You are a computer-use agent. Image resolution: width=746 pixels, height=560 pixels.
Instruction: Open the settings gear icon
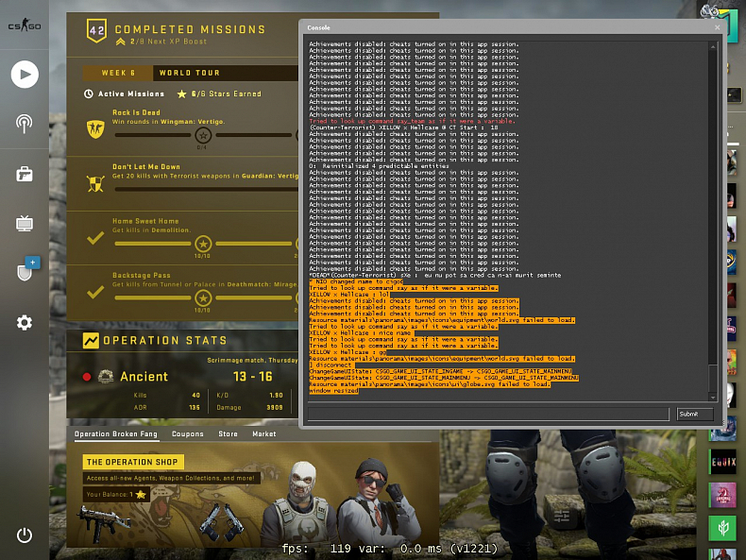tap(25, 323)
